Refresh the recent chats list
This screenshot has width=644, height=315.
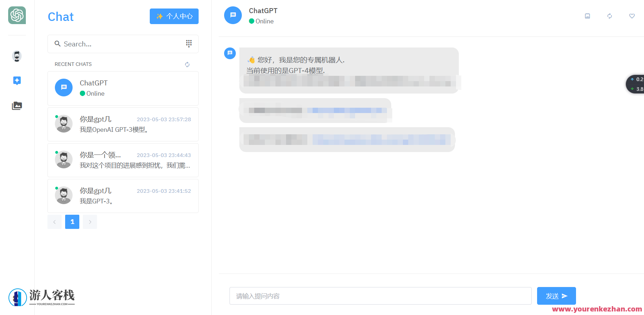click(187, 64)
